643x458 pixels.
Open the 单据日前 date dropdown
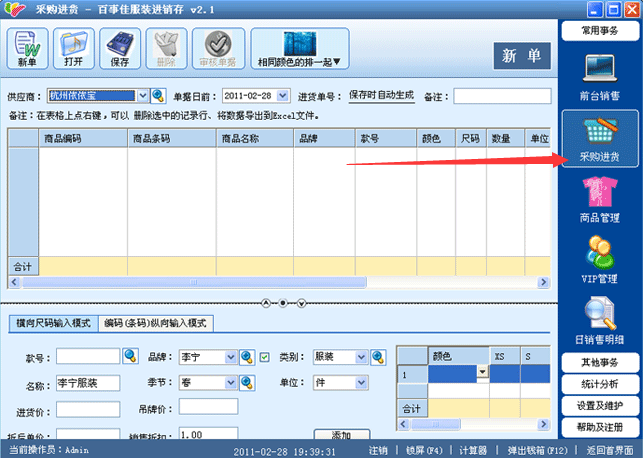click(283, 96)
